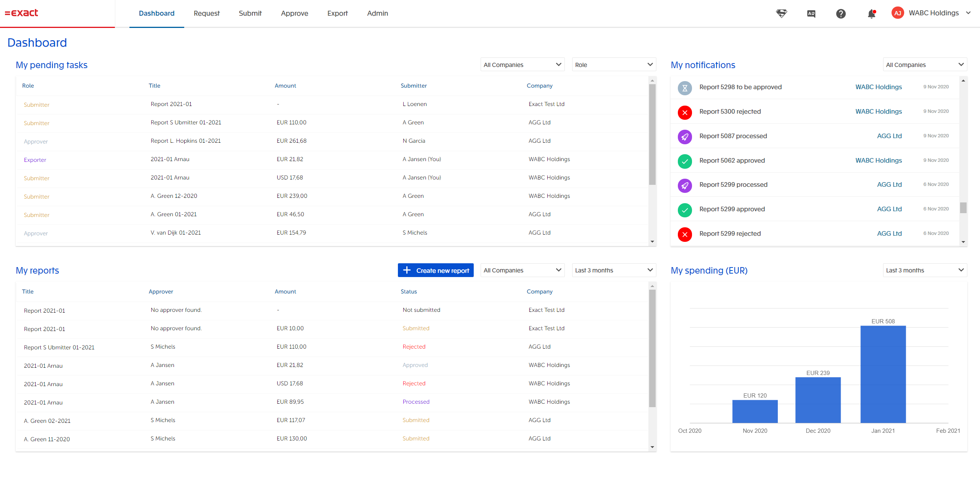980x481 pixels.
Task: Click Create new report button
Action: click(x=435, y=270)
